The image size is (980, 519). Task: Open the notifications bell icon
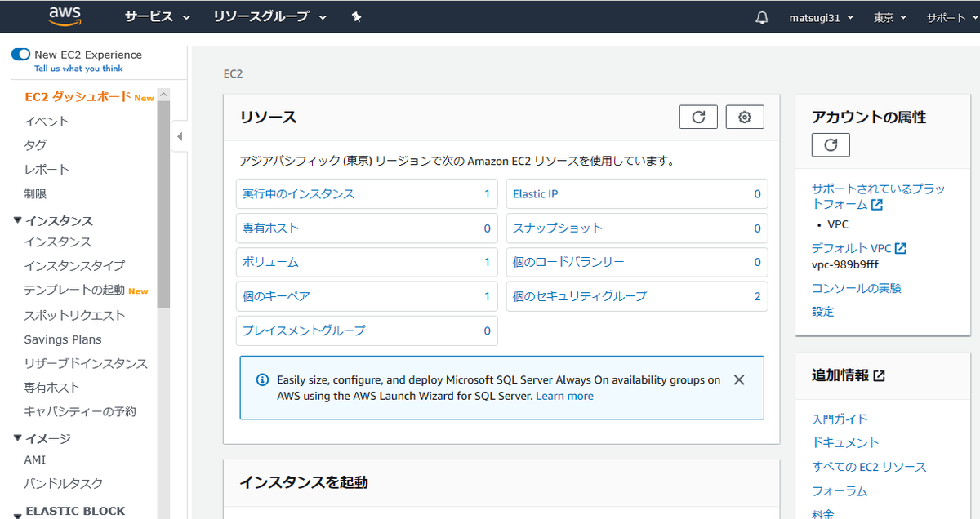coord(762,17)
